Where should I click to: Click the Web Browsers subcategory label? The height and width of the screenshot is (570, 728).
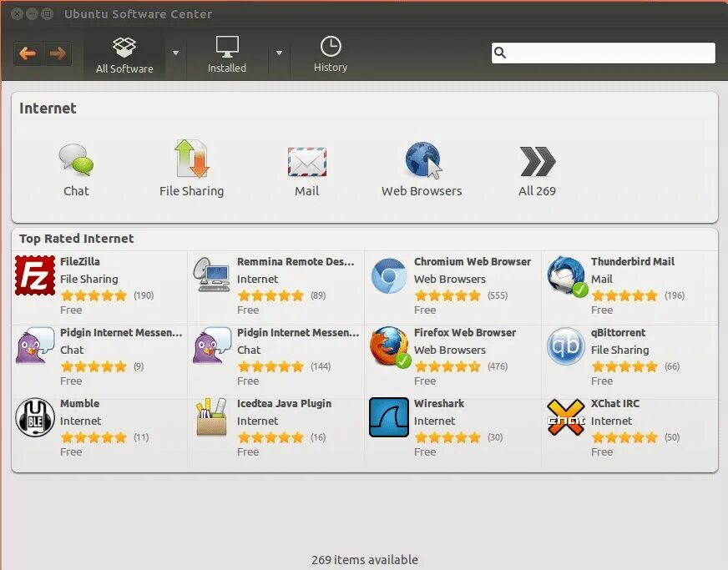click(422, 191)
